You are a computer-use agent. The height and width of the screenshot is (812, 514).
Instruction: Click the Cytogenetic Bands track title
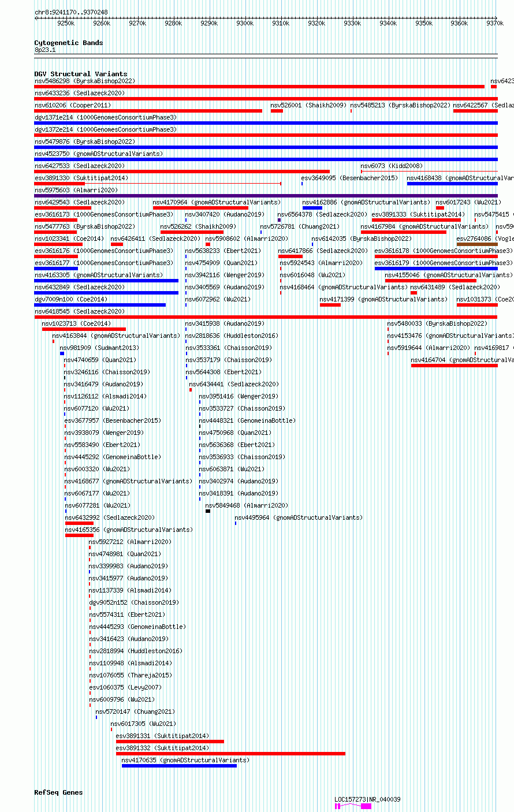click(69, 43)
